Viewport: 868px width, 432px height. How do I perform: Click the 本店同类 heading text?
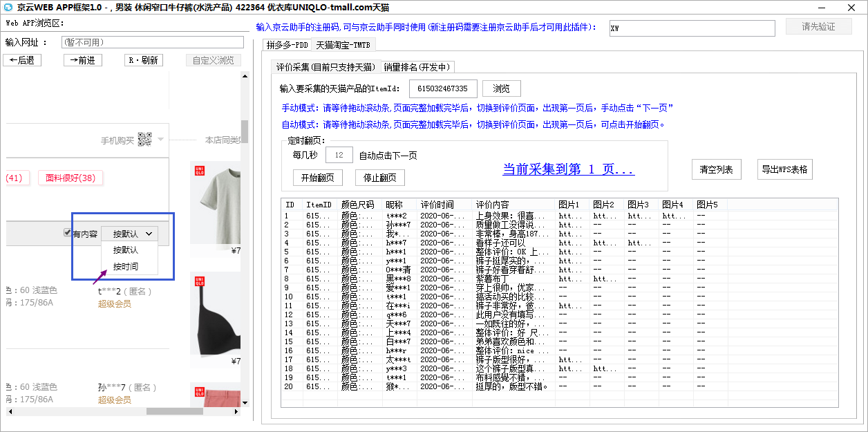pos(223,140)
